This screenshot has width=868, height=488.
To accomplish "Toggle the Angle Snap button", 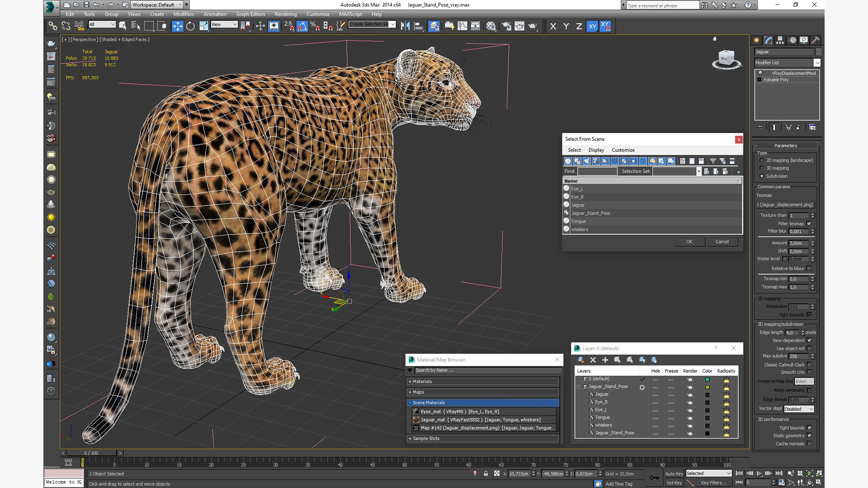I will point(302,26).
